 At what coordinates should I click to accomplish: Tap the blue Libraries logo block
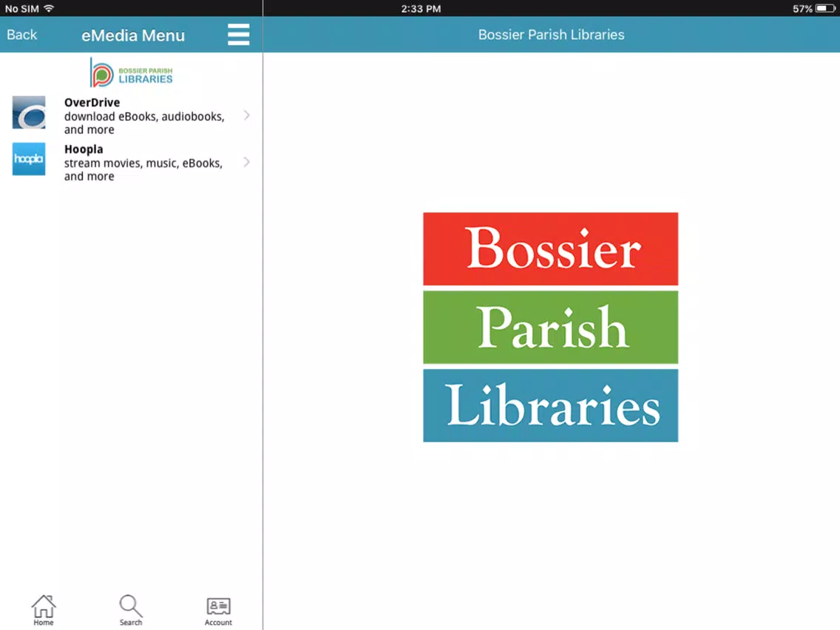coord(551,405)
